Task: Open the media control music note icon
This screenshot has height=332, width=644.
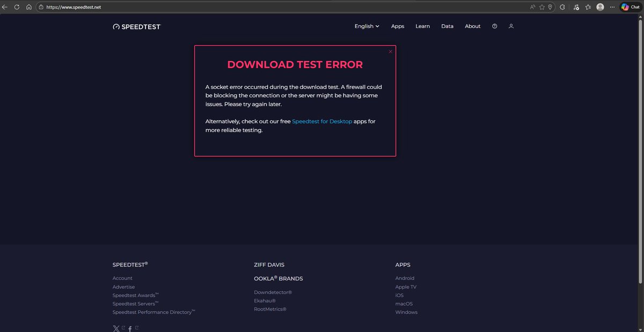Action: click(576, 7)
